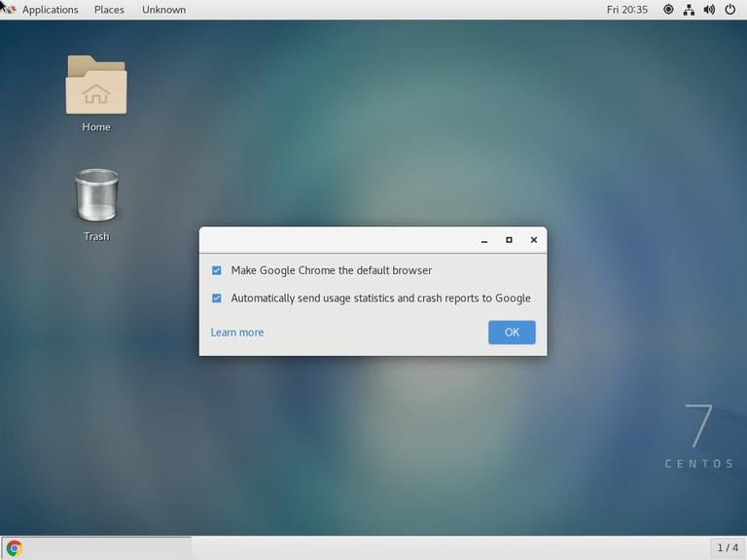Uncheck Make Google Chrome the default browser
This screenshot has width=747, height=560.
point(216,270)
